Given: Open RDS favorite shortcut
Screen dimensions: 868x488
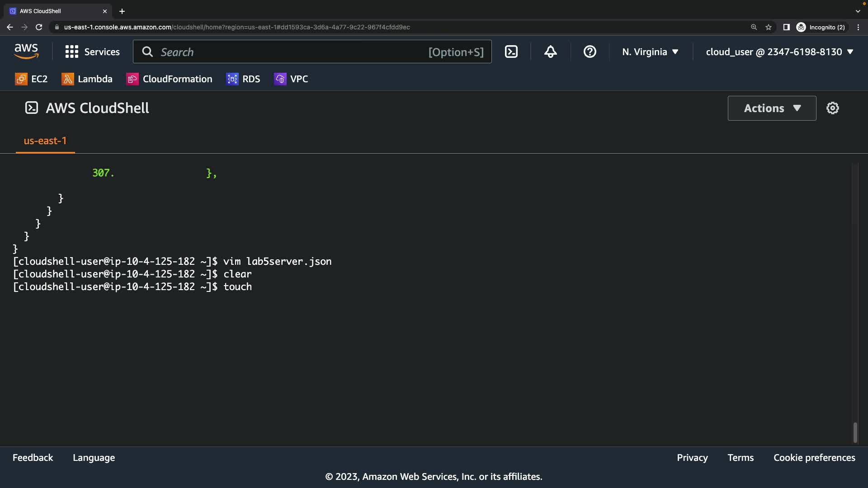Looking at the screenshot, I should click(x=243, y=79).
